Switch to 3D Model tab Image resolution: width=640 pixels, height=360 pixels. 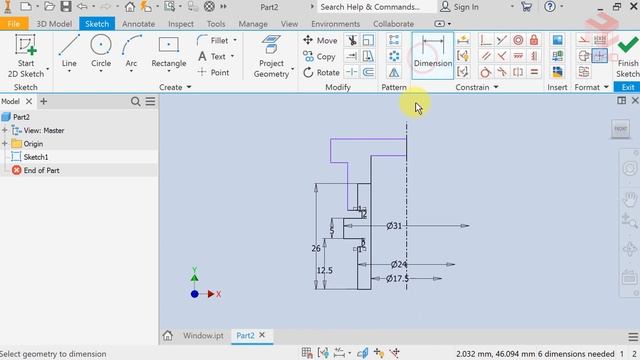54,24
